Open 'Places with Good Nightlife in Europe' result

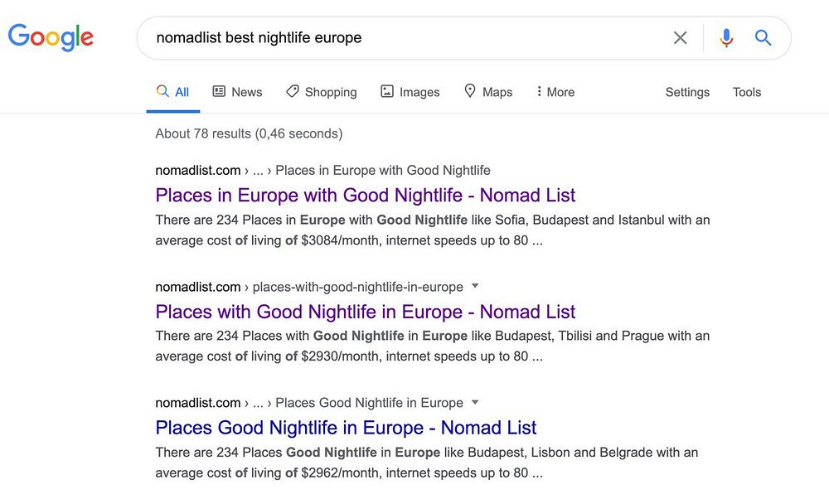tap(365, 312)
